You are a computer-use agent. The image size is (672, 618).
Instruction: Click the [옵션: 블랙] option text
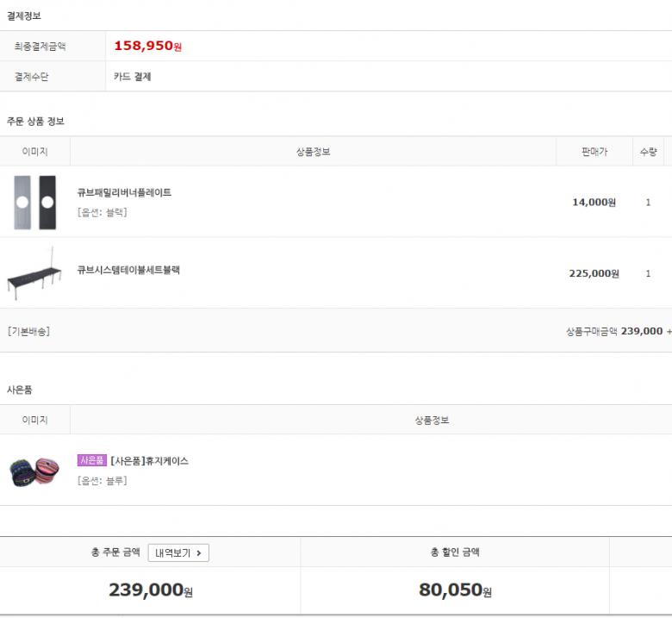pos(102,212)
